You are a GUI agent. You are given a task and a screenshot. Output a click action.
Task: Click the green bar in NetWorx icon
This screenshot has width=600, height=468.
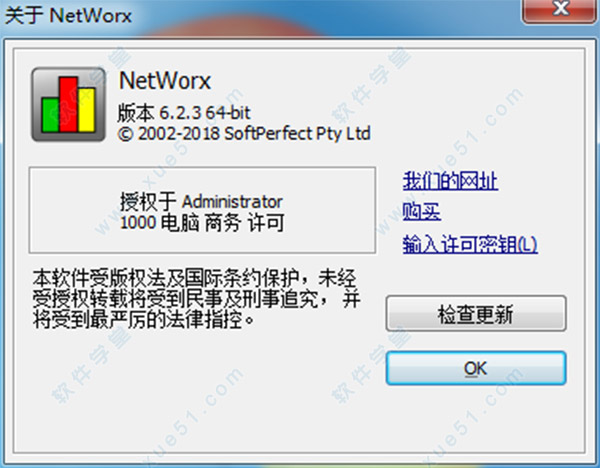click(51, 115)
